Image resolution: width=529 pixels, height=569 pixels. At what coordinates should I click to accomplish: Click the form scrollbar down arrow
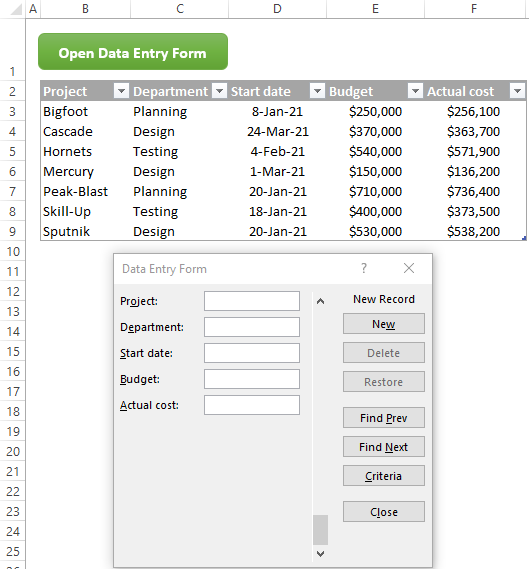(x=320, y=554)
